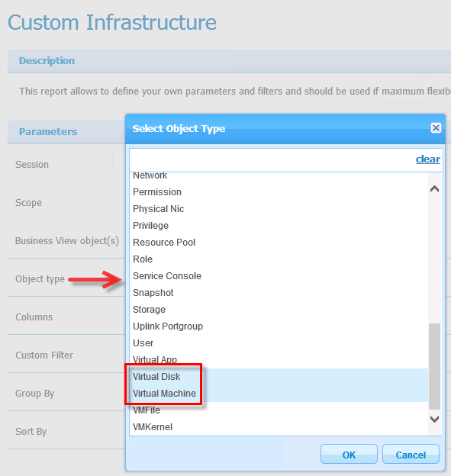Click the scroll down arrow in list
The width and height of the screenshot is (451, 476).
click(x=435, y=420)
